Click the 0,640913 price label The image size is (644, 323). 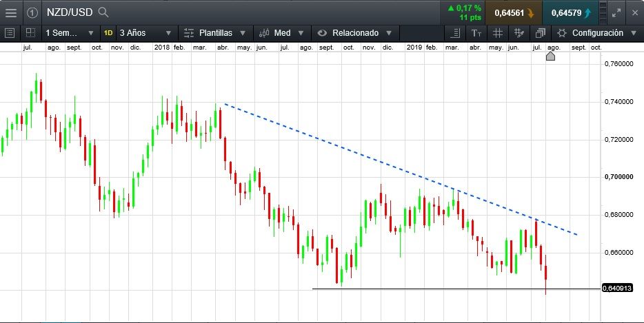pos(616,289)
